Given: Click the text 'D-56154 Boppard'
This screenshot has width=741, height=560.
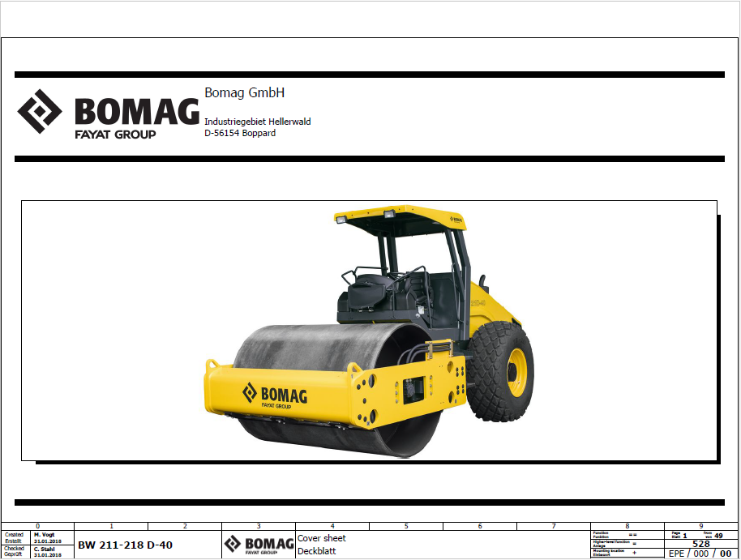Looking at the screenshot, I should click(x=240, y=133).
